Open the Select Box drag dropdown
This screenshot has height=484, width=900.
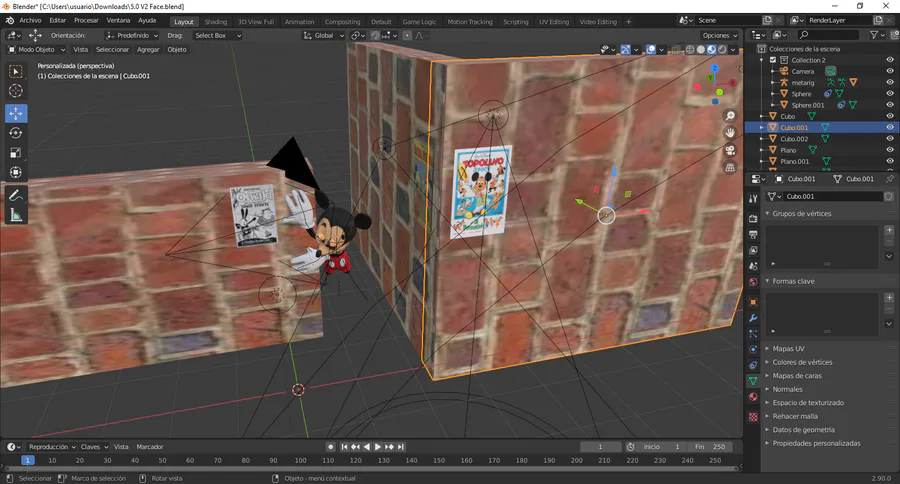point(218,36)
